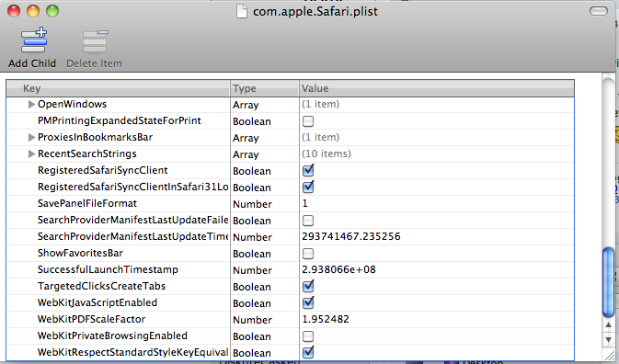Image resolution: width=619 pixels, height=364 pixels.
Task: Click the Boolean type of WebKitJavaScriptEnabled
Action: 252,303
